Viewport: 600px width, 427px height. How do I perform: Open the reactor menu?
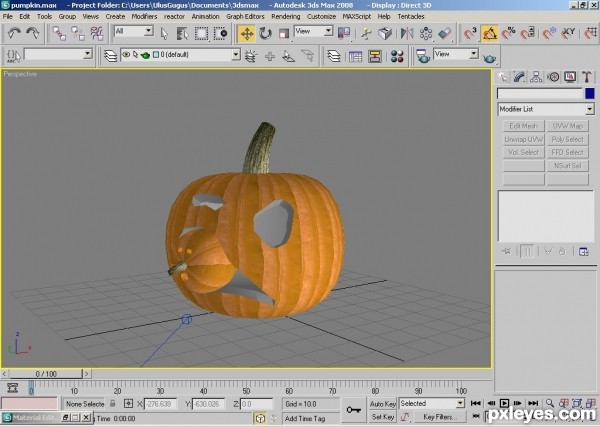pos(174,16)
